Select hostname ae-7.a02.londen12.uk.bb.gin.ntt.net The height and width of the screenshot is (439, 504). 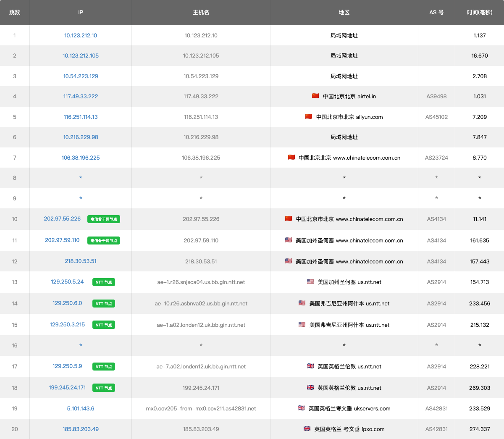tap(201, 367)
